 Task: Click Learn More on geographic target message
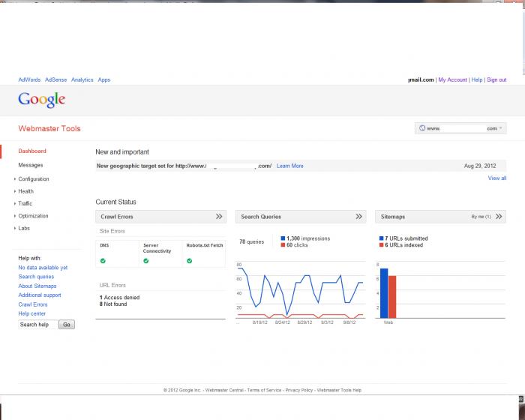tap(290, 166)
